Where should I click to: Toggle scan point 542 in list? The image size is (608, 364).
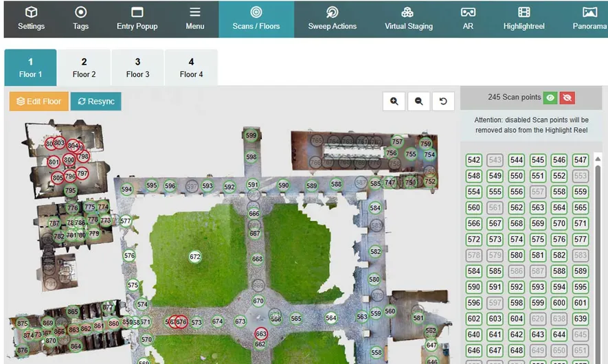[473, 160]
